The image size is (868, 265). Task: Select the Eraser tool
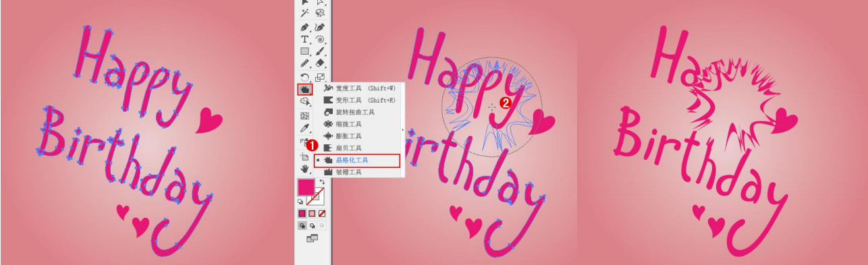(x=320, y=63)
